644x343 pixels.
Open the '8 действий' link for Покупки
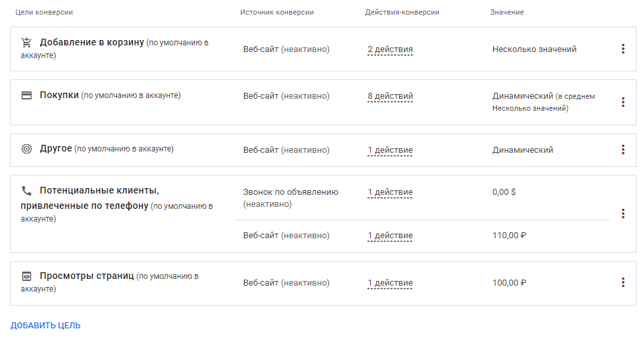(x=390, y=96)
